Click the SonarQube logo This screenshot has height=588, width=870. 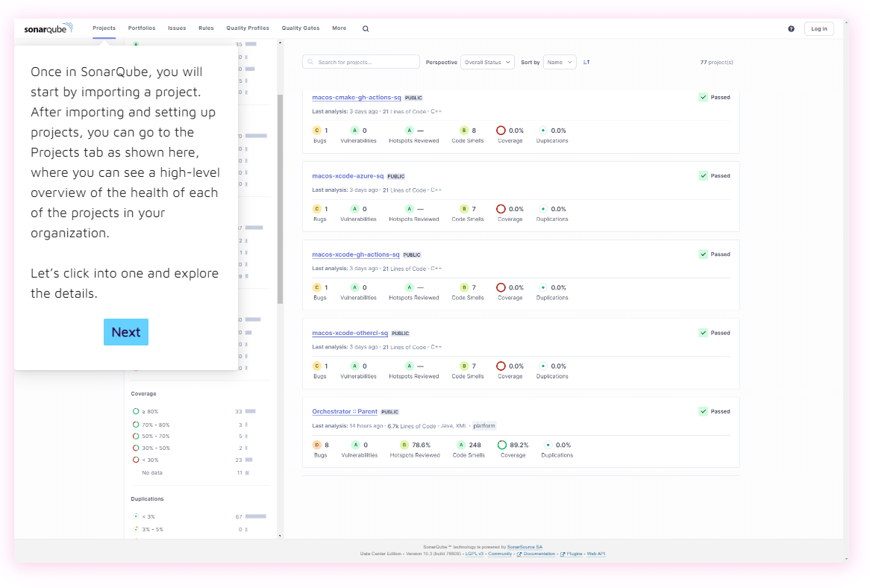47,28
